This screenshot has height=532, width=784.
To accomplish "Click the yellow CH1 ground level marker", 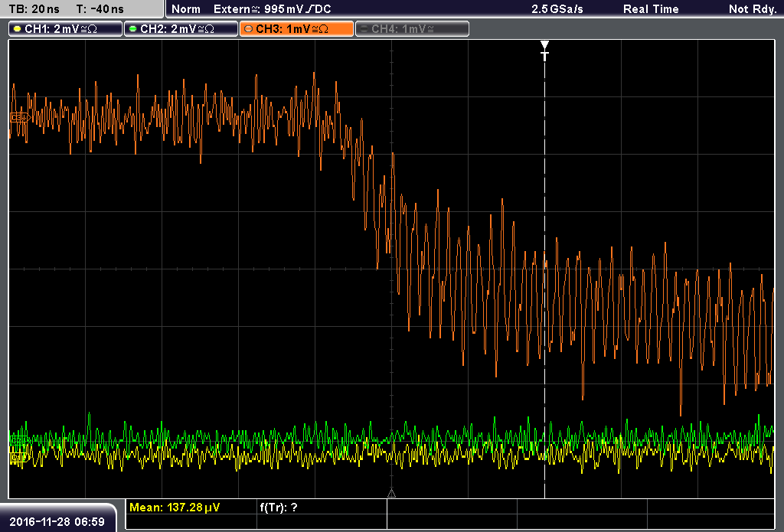I will coord(19,456).
